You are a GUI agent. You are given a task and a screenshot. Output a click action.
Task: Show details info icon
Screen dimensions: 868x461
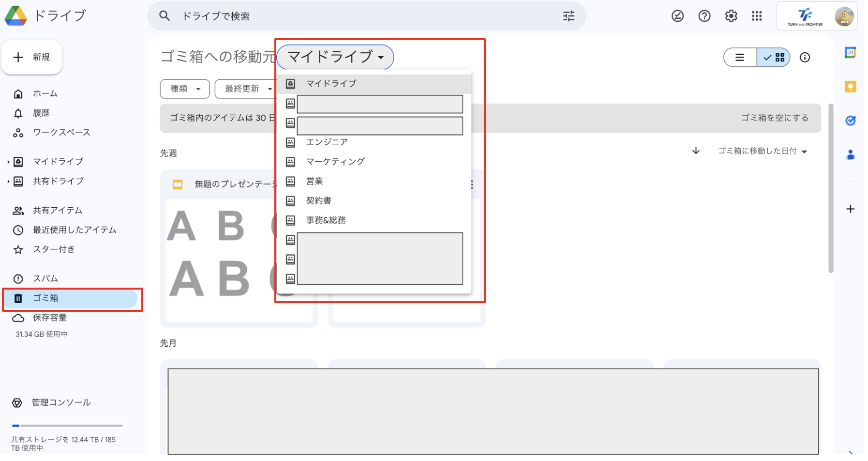coord(805,58)
